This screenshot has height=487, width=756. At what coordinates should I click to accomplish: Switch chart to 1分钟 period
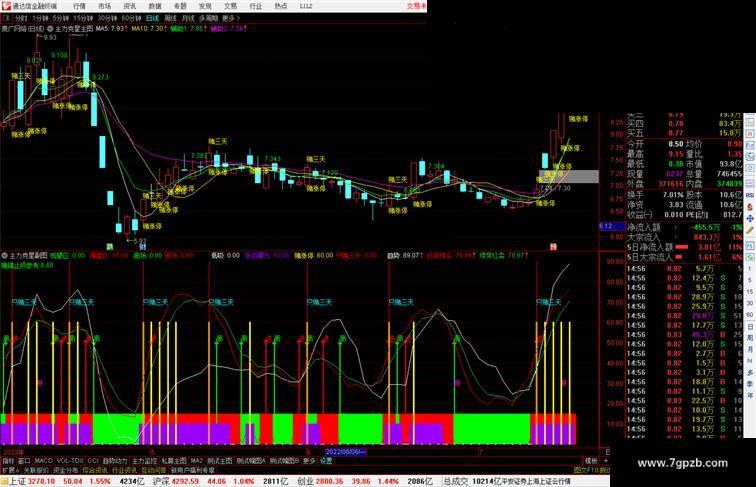(x=40, y=18)
